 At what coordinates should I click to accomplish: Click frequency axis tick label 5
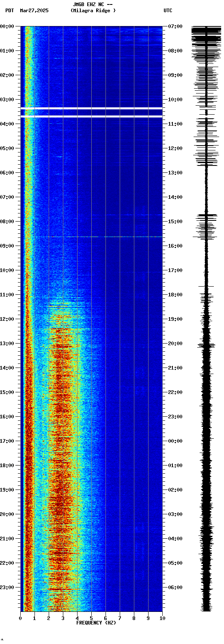point(91,618)
